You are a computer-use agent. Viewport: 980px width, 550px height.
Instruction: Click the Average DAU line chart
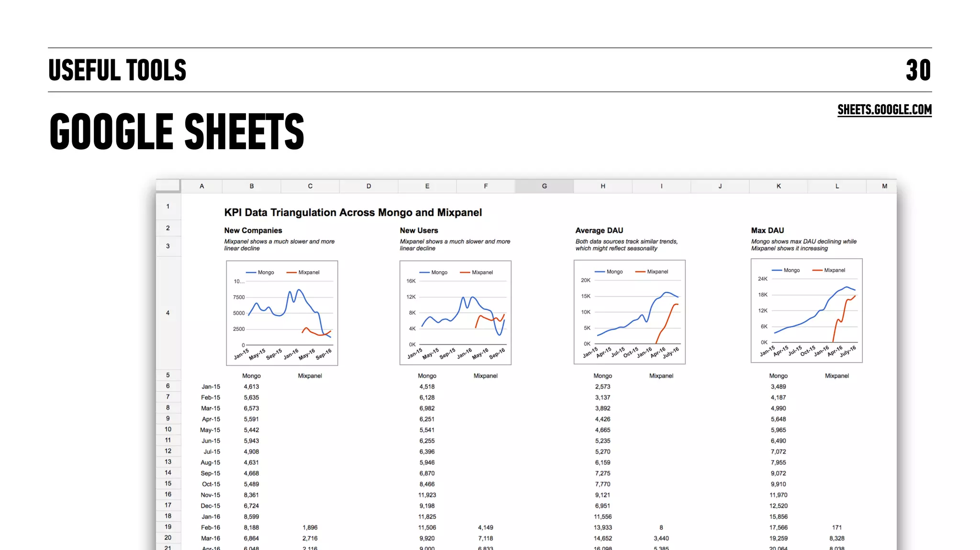point(630,312)
